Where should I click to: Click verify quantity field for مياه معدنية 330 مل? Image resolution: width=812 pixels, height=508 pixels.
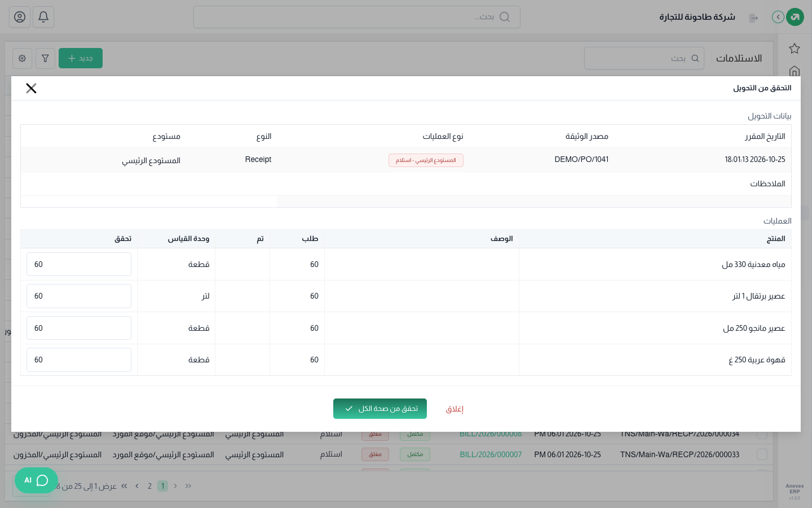(79, 264)
